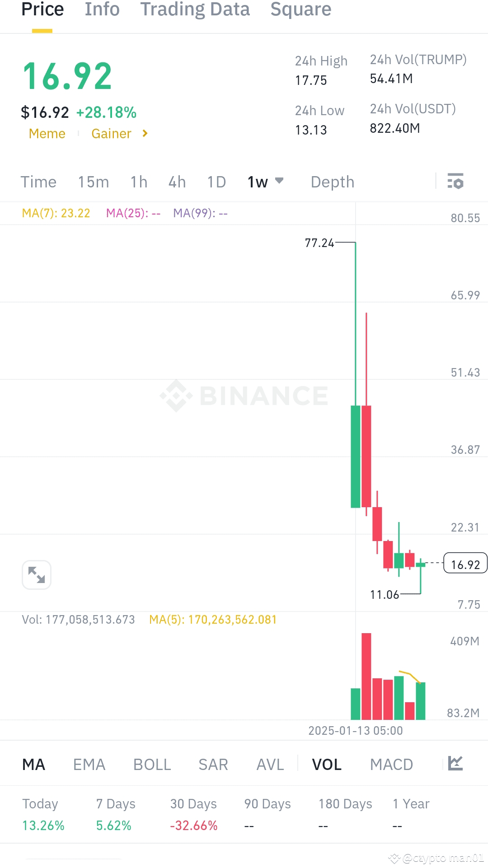
Task: Expand the chart to fullscreen
Action: (x=36, y=574)
